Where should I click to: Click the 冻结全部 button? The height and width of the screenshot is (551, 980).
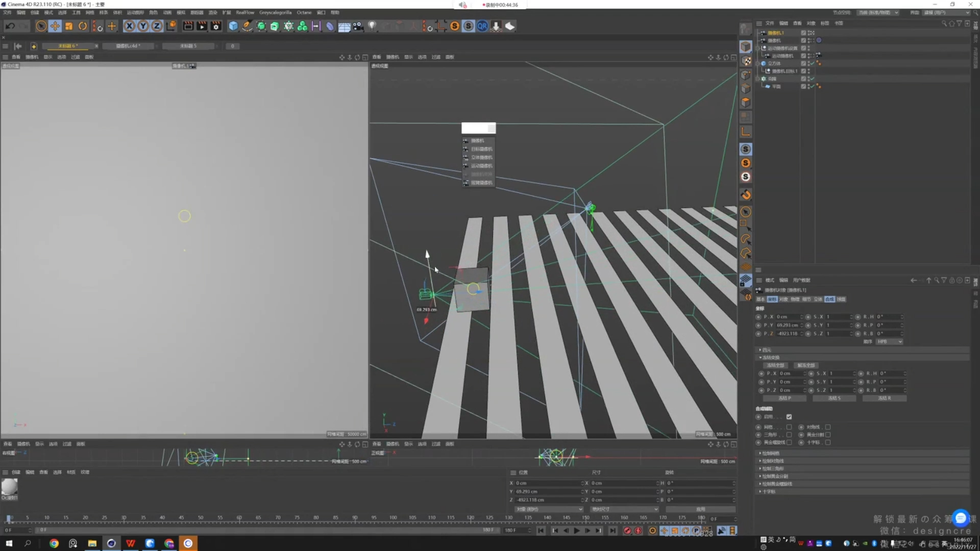tap(775, 365)
